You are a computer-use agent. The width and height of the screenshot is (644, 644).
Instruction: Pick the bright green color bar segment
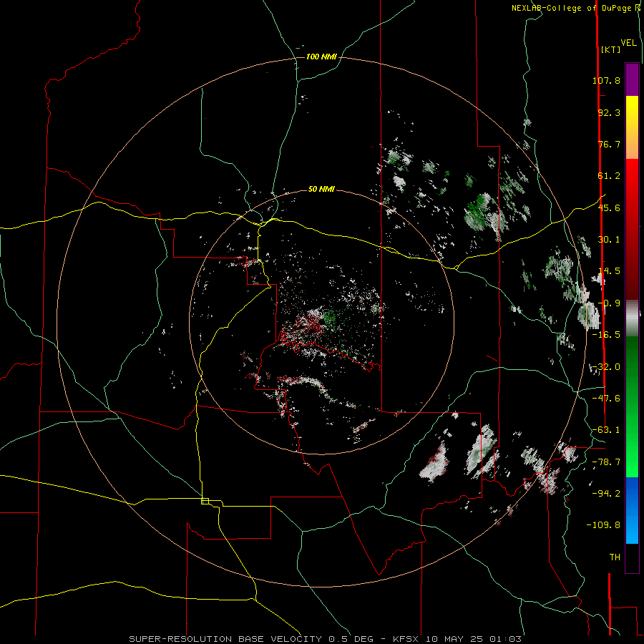click(x=632, y=442)
